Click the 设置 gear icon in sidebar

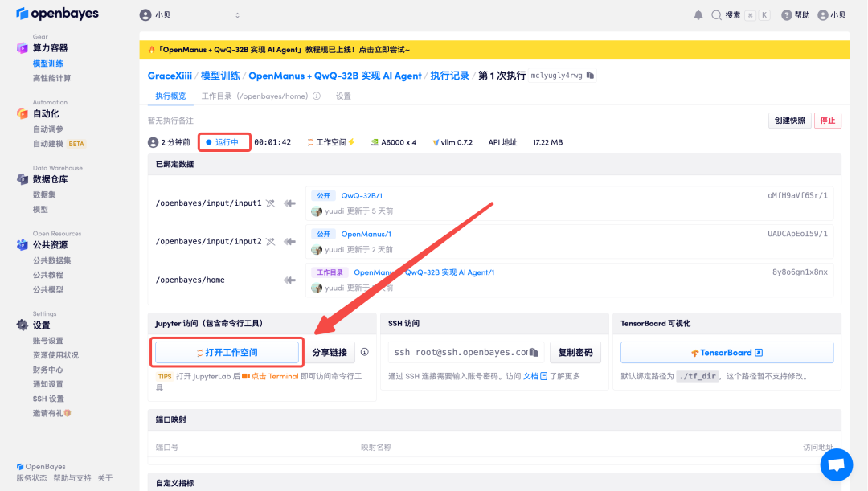coord(23,325)
